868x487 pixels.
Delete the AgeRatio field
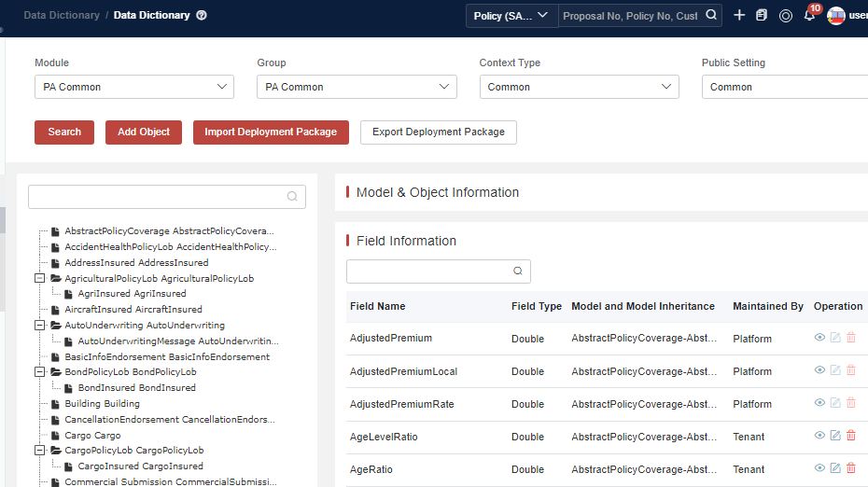pos(850,468)
